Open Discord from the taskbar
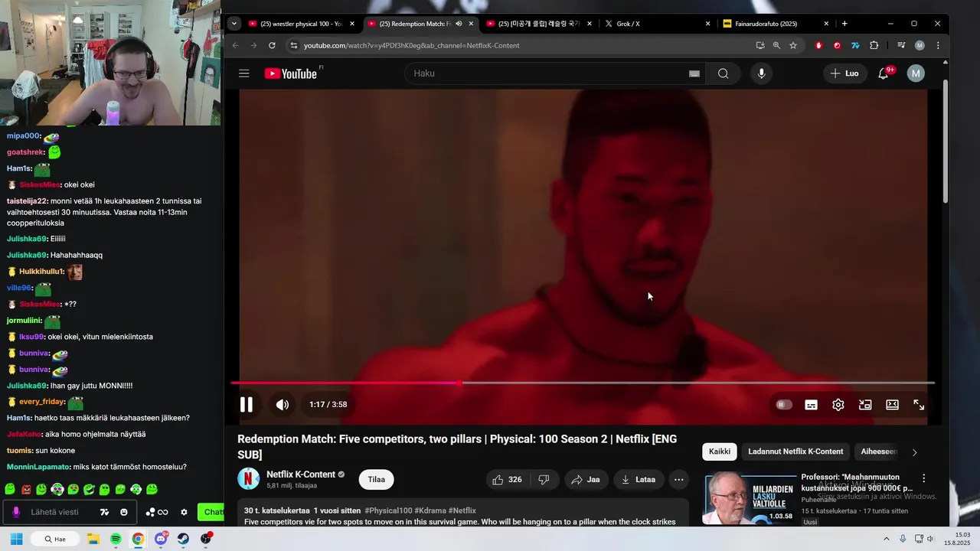 161,539
